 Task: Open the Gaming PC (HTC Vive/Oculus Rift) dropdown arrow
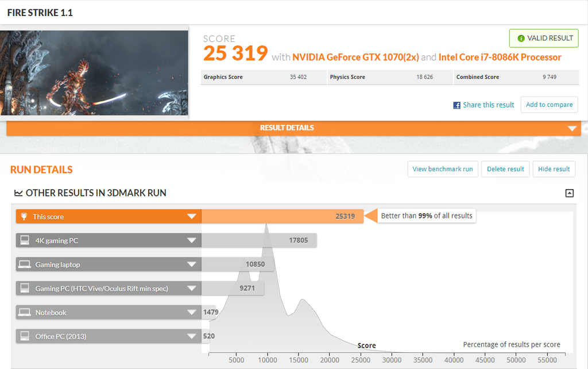click(192, 289)
